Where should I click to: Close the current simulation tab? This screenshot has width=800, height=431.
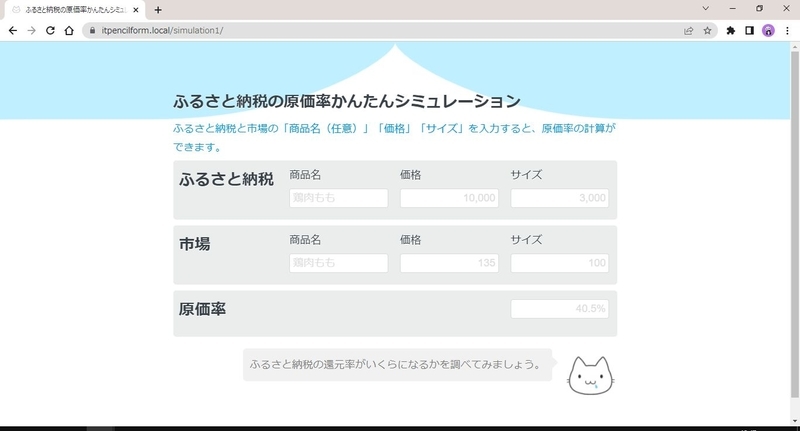click(x=136, y=10)
